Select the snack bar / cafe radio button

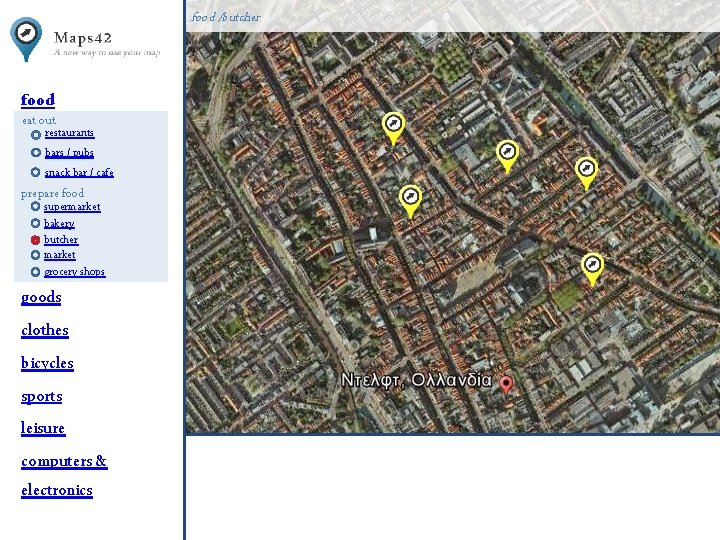pyautogui.click(x=35, y=172)
